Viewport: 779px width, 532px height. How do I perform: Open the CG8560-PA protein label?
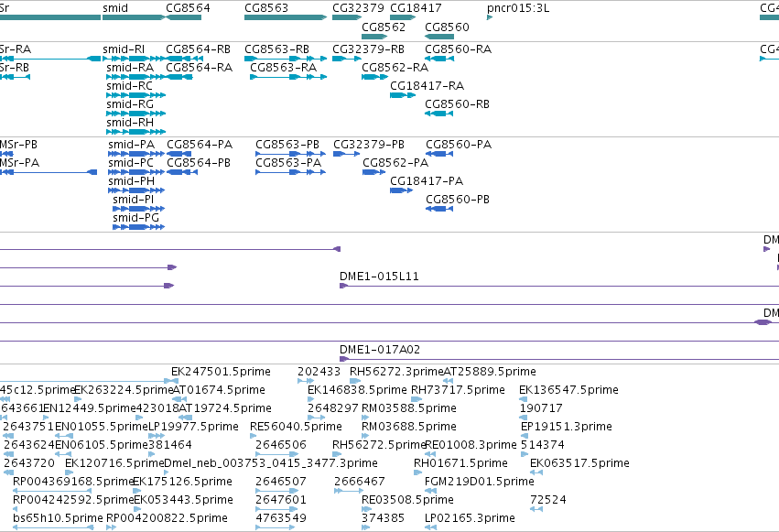[459, 145]
